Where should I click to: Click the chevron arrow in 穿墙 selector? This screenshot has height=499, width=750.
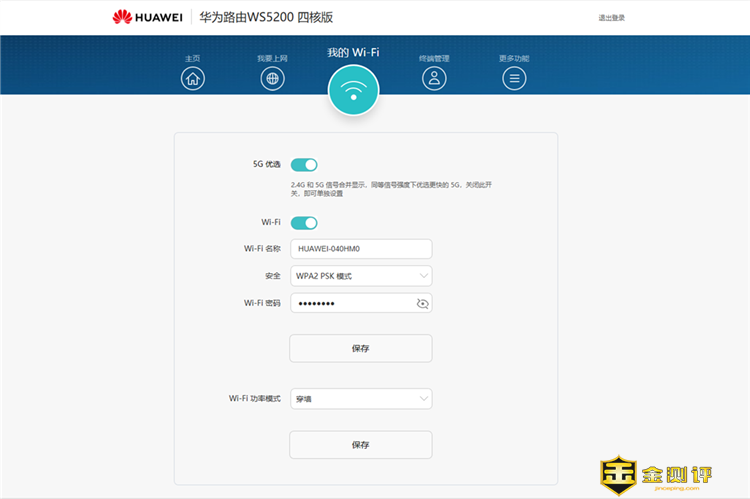pyautogui.click(x=423, y=399)
